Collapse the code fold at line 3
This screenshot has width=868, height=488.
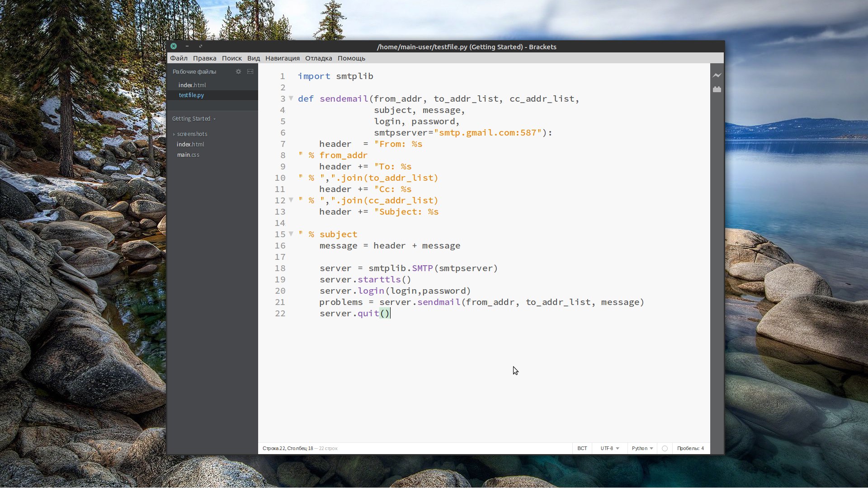(291, 98)
